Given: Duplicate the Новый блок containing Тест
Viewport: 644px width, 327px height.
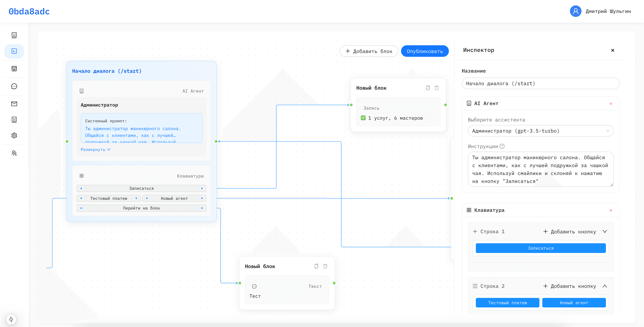Looking at the screenshot, I should pyautogui.click(x=316, y=266).
